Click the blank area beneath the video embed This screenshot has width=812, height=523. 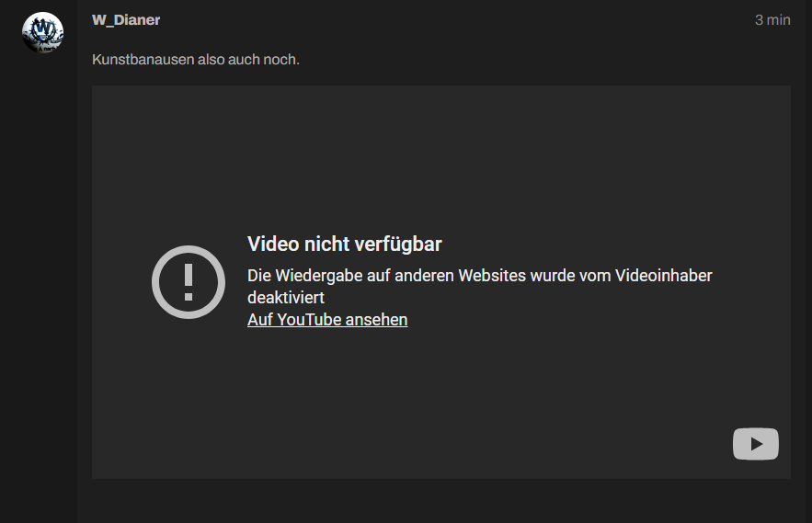441,501
